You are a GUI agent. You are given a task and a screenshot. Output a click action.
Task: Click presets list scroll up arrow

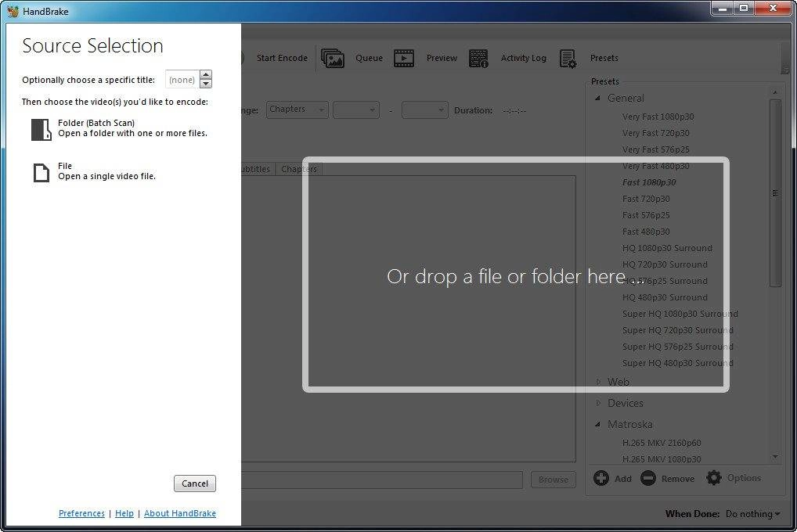pyautogui.click(x=775, y=92)
